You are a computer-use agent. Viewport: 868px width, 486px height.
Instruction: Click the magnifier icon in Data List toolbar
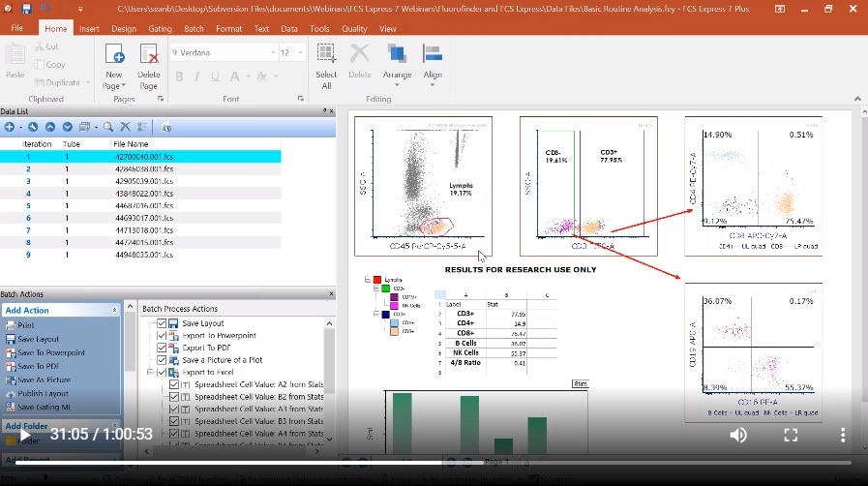point(108,128)
